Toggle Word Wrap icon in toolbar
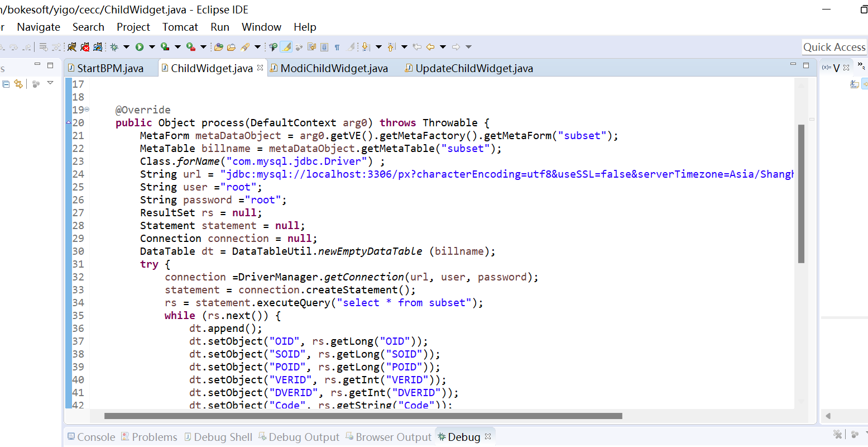Image resolution: width=868 pixels, height=447 pixels. [x=311, y=47]
